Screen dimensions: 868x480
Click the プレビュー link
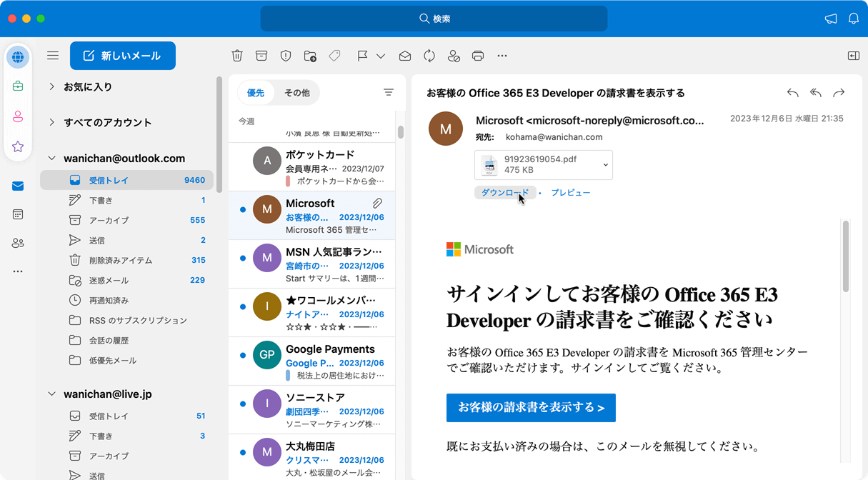[x=571, y=193]
